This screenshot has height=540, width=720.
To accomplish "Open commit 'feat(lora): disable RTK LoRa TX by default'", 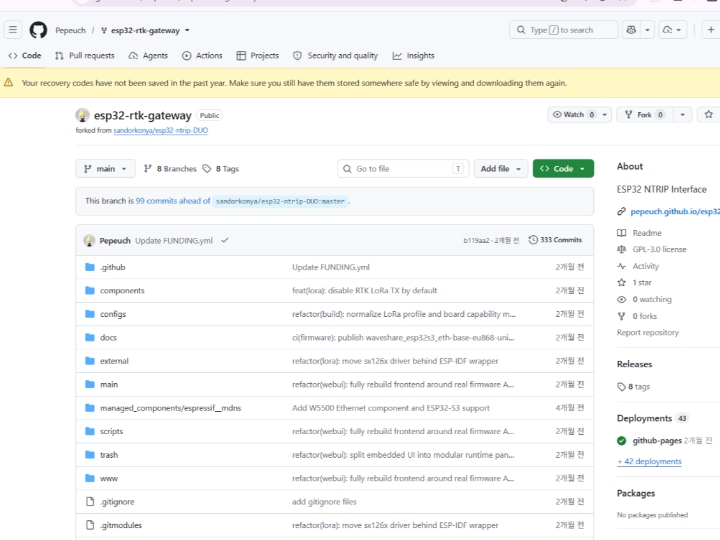I will coord(365,291).
